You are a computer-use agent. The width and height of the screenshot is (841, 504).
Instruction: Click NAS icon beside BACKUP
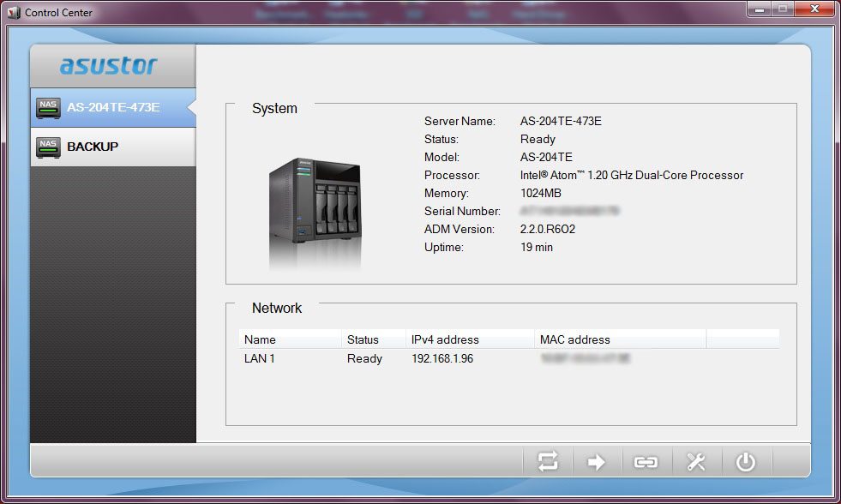point(48,147)
